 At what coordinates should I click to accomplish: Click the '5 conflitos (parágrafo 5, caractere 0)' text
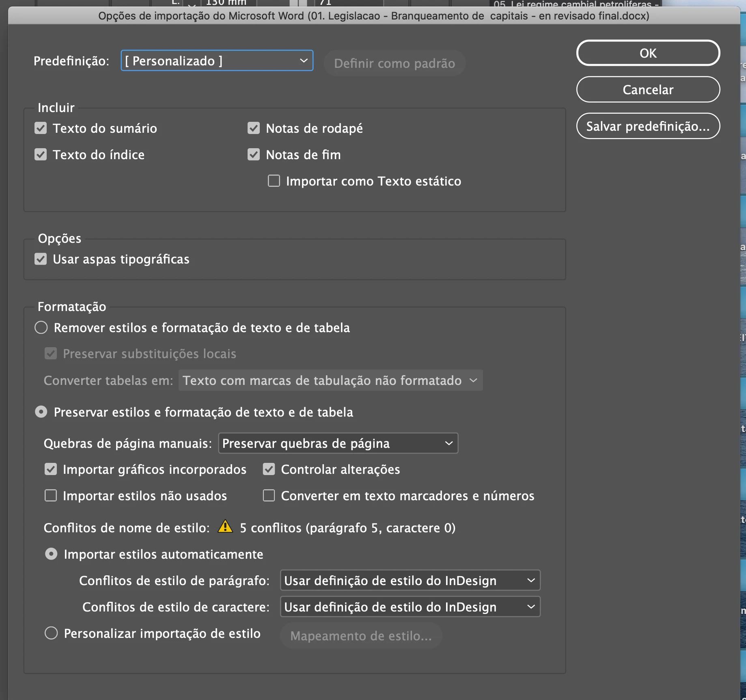click(347, 528)
